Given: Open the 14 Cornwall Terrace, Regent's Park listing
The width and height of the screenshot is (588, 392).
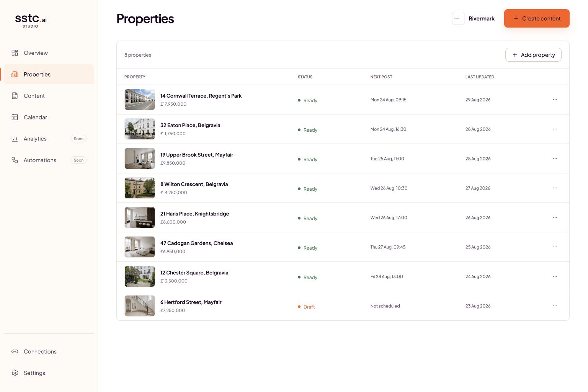Looking at the screenshot, I should click(343, 100).
